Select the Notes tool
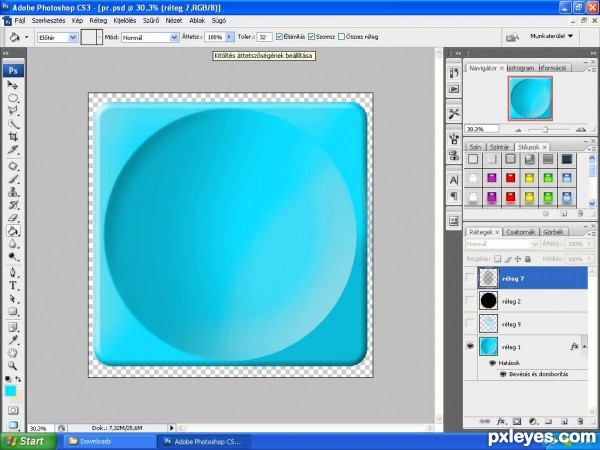Viewport: 600px width, 450px height. point(13,327)
